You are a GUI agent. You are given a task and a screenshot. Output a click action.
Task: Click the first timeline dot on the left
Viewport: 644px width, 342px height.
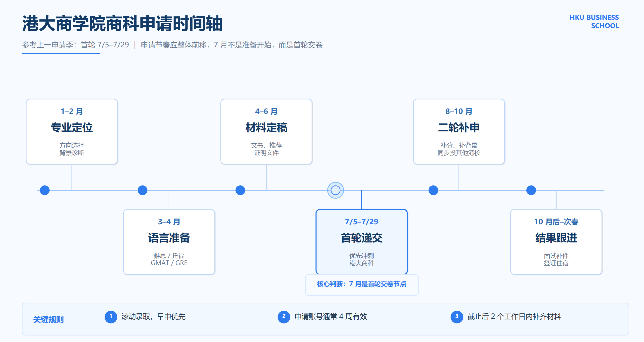click(x=45, y=190)
